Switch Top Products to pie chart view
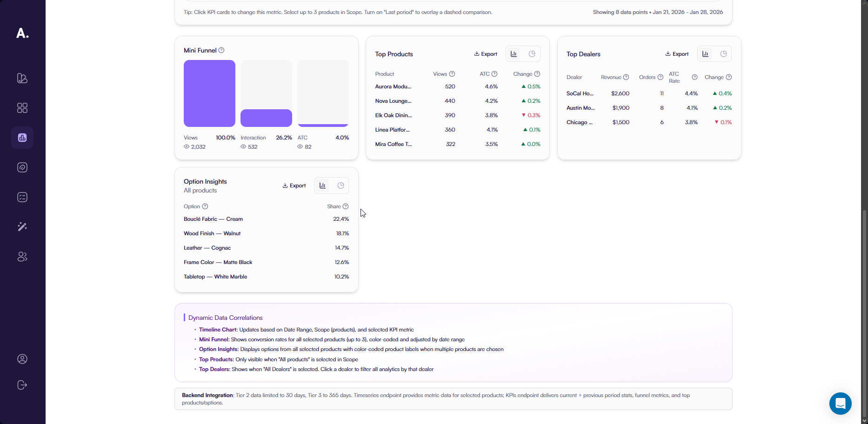Viewport: 868px width, 424px height. (532, 54)
